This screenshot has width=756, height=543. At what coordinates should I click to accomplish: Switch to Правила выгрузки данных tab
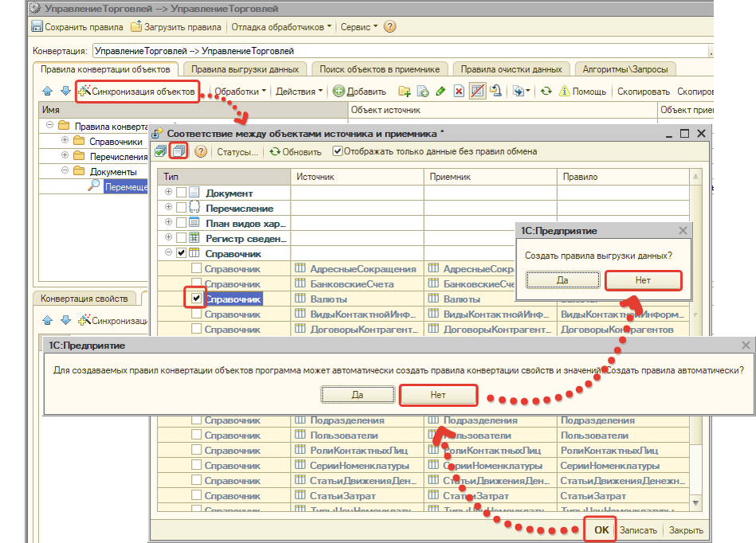click(x=245, y=69)
